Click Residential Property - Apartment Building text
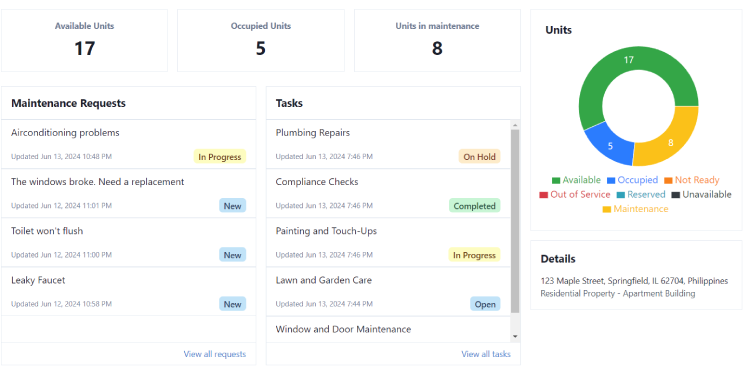750x385 pixels. pyautogui.click(x=618, y=294)
